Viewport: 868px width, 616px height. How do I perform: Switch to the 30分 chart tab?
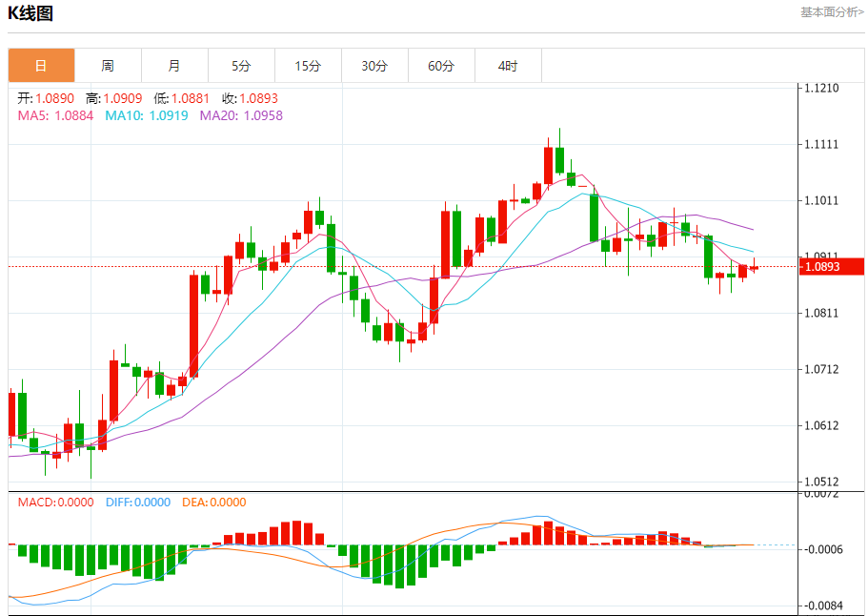[374, 66]
